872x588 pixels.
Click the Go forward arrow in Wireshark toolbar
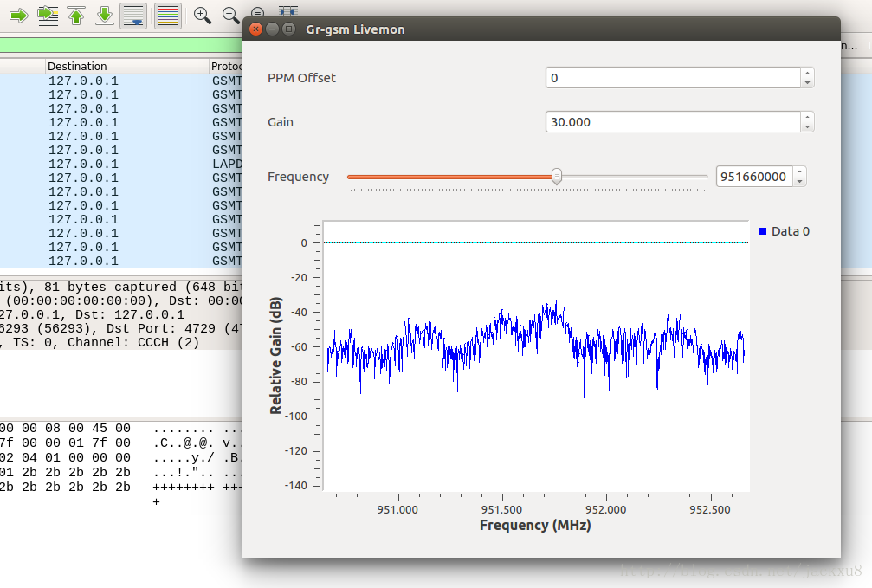[19, 16]
